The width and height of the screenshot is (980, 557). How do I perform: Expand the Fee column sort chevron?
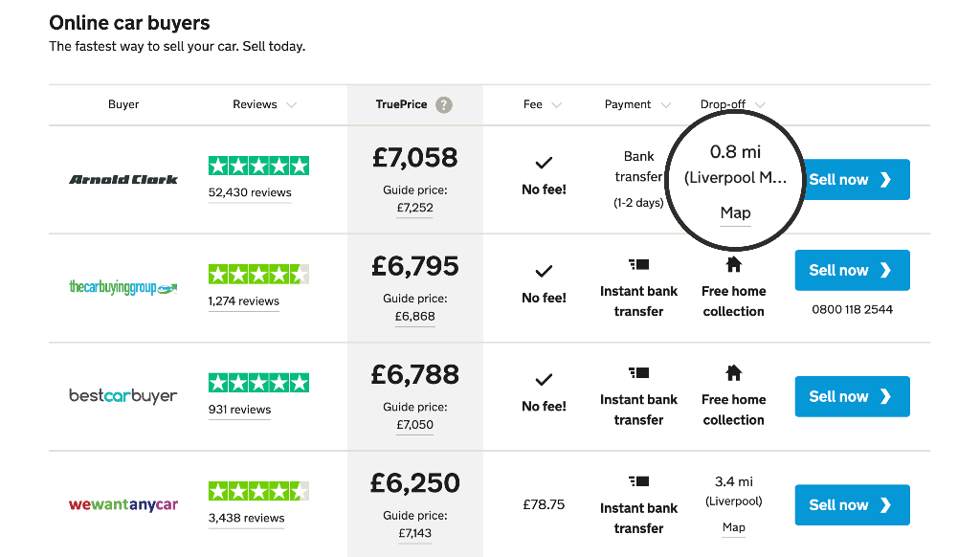[557, 105]
